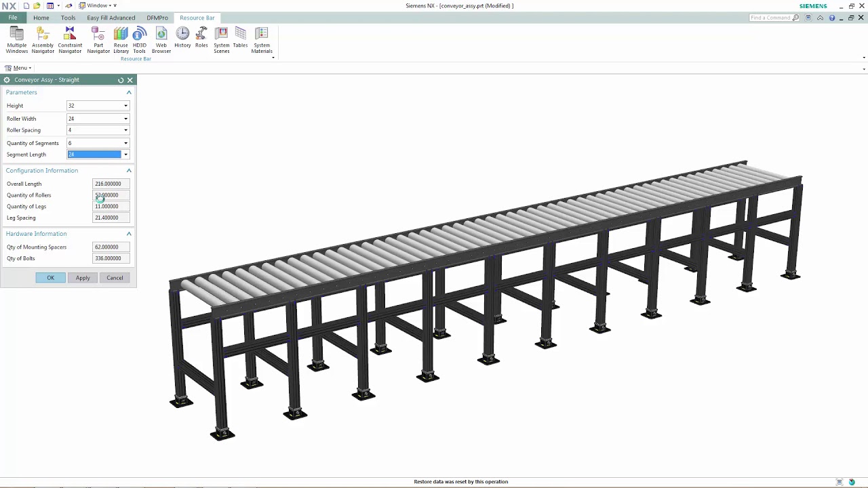
Task: Launch the Web Browser panel
Action: tap(161, 40)
